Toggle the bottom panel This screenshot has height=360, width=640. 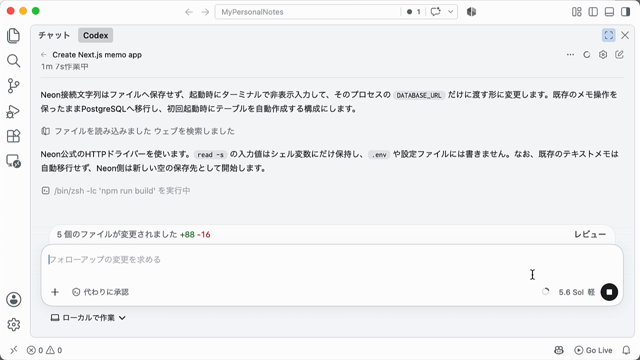609,12
